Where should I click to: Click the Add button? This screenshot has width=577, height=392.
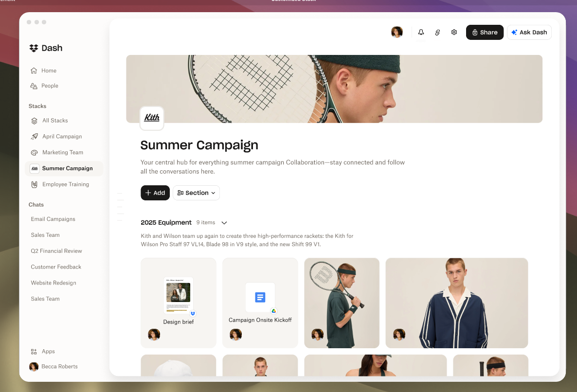[x=155, y=193]
